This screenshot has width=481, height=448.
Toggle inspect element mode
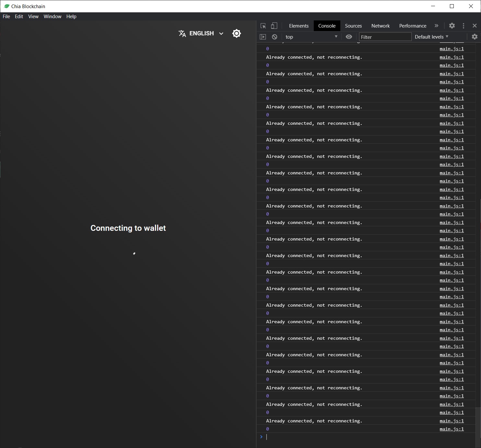[x=263, y=26]
